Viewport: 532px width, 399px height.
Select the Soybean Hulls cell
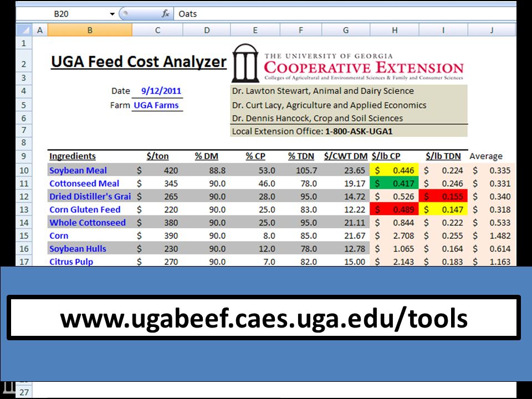90,249
